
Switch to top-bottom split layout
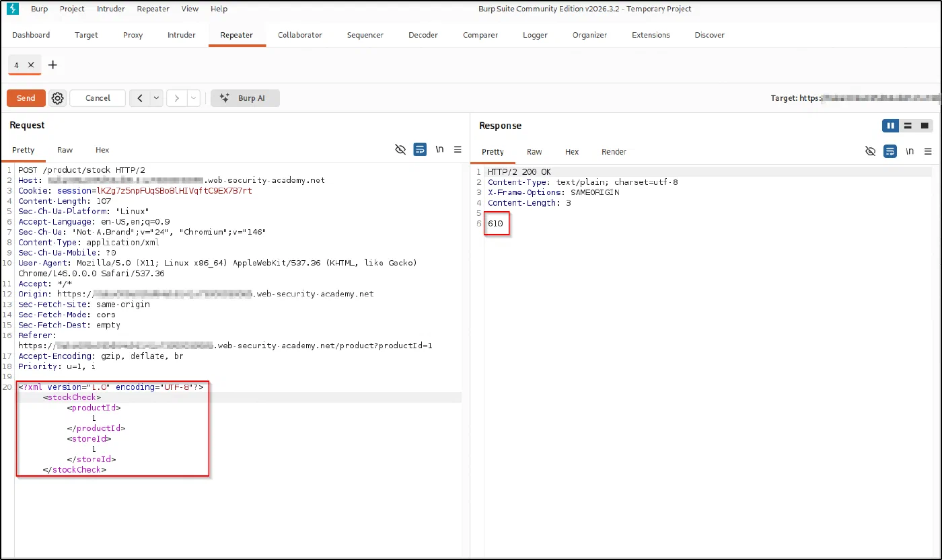pyautogui.click(x=908, y=126)
